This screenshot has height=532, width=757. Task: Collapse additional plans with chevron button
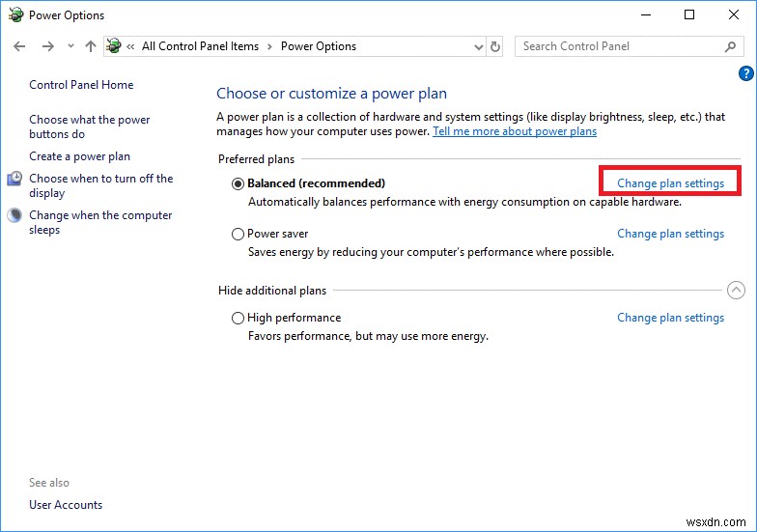(x=736, y=290)
